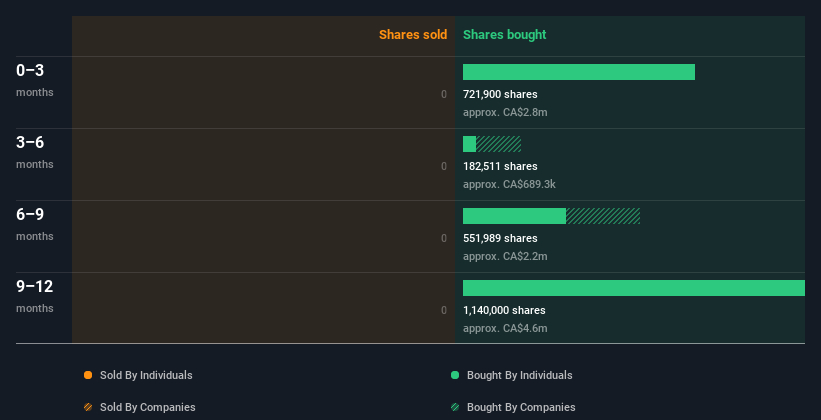
Task: Click the 182,511 shares value
Action: (500, 167)
